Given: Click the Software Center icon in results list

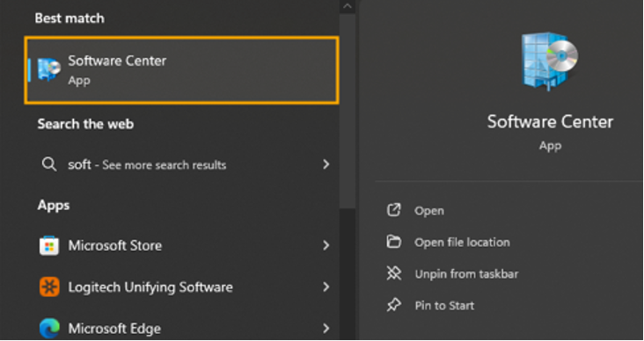Looking at the screenshot, I should (x=49, y=69).
